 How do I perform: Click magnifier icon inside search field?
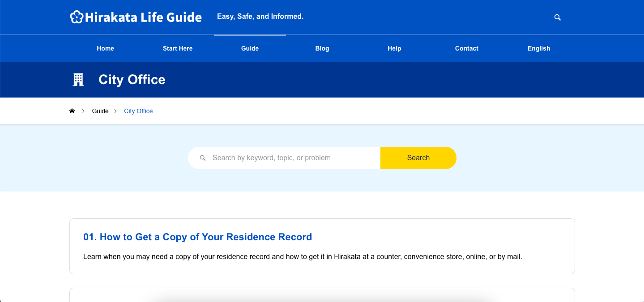203,158
